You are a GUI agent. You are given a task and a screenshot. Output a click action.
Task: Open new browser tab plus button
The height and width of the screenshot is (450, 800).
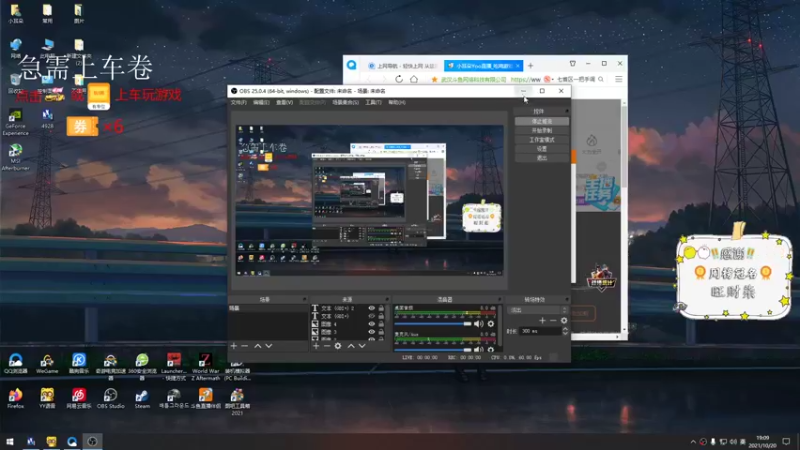[531, 66]
